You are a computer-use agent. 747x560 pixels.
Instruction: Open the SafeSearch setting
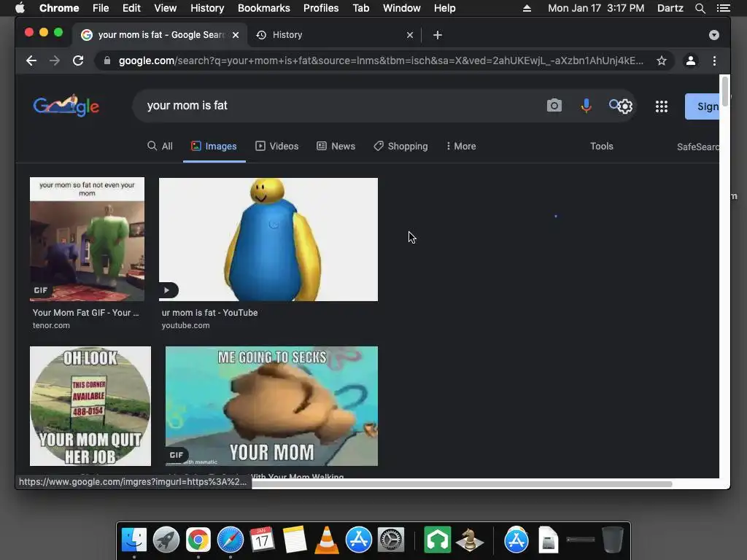pyautogui.click(x=698, y=147)
